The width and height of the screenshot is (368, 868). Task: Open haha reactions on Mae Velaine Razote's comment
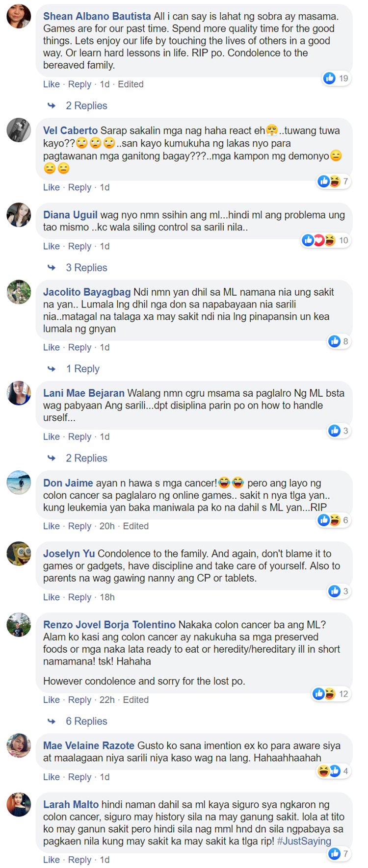pos(323,771)
